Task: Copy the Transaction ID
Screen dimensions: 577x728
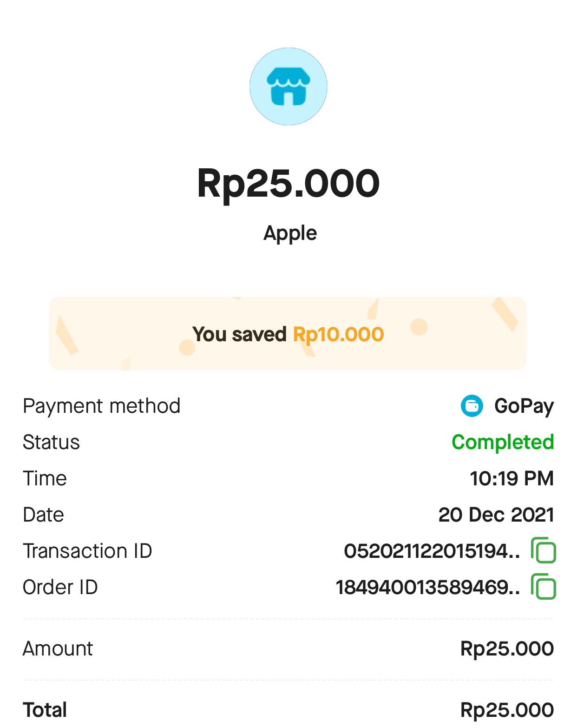Action: pos(543,550)
